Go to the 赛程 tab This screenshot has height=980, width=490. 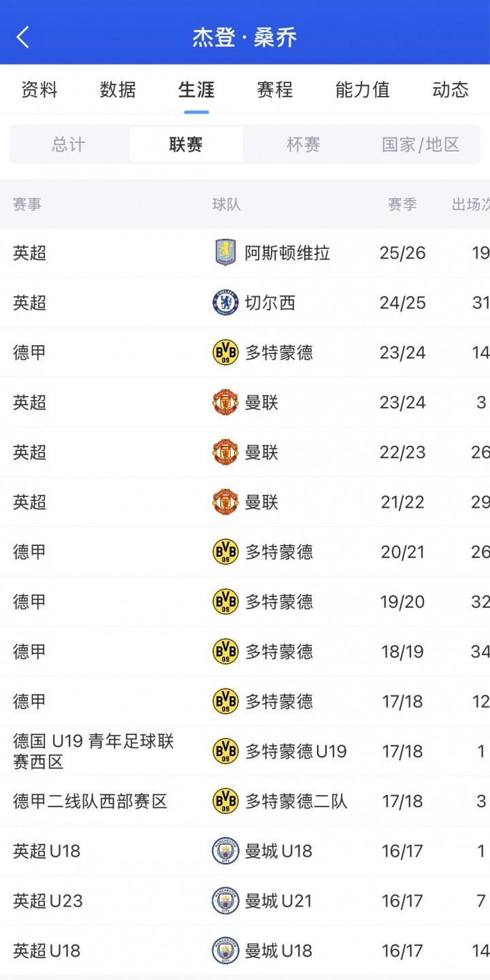point(275,90)
